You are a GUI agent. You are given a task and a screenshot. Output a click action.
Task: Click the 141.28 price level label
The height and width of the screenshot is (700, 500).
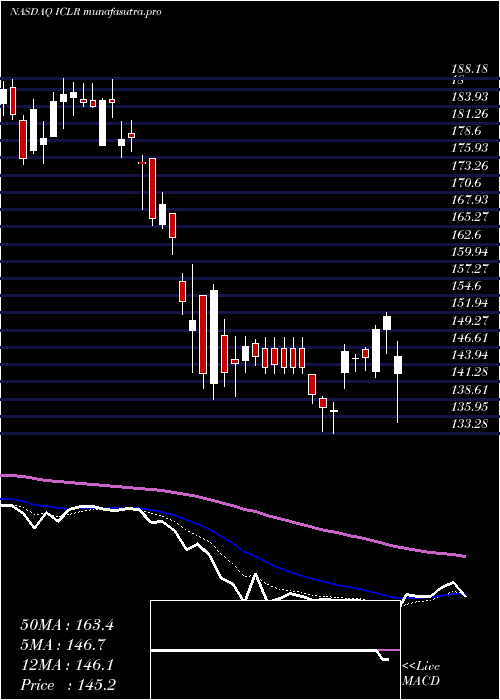click(470, 372)
